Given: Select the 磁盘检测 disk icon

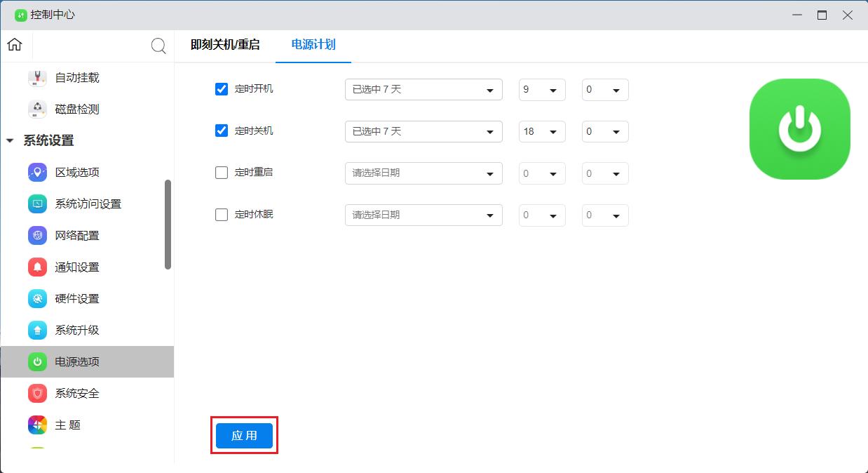Looking at the screenshot, I should tap(37, 109).
